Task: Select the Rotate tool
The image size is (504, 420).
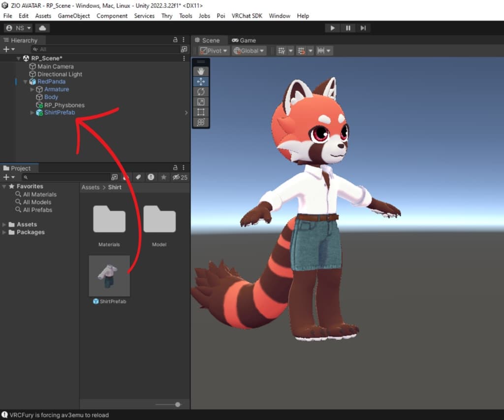Action: click(201, 92)
